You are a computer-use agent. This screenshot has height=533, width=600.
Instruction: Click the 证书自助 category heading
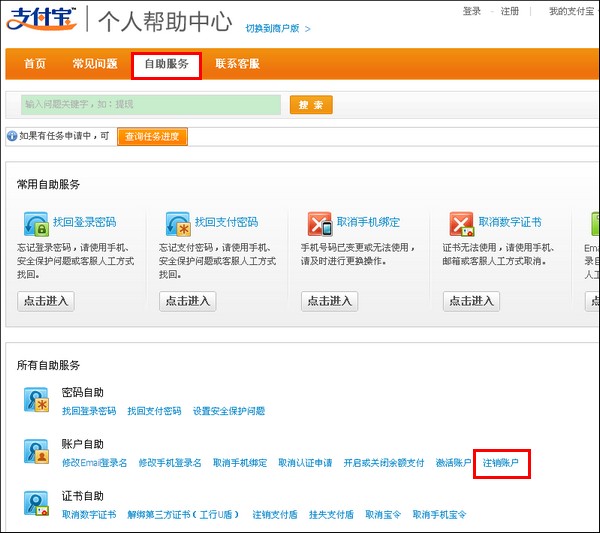(83, 496)
